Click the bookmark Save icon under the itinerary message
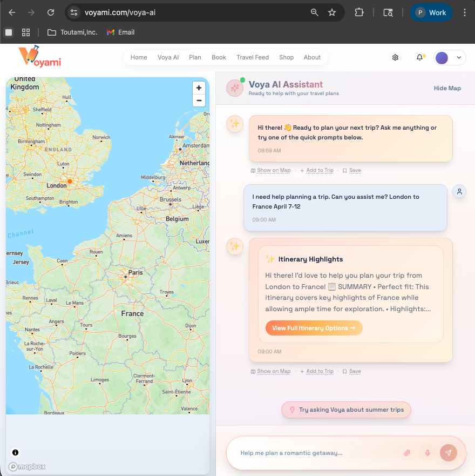Screen dimensions: 475x476 coord(346,371)
